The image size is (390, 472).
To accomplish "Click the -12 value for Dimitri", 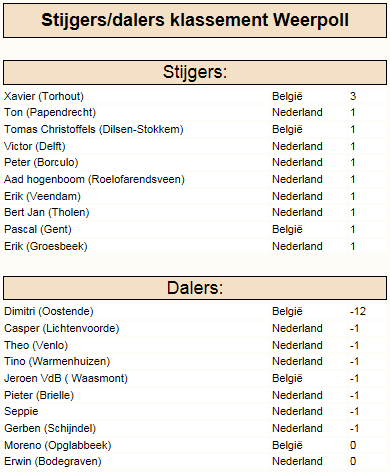I will click(358, 311).
